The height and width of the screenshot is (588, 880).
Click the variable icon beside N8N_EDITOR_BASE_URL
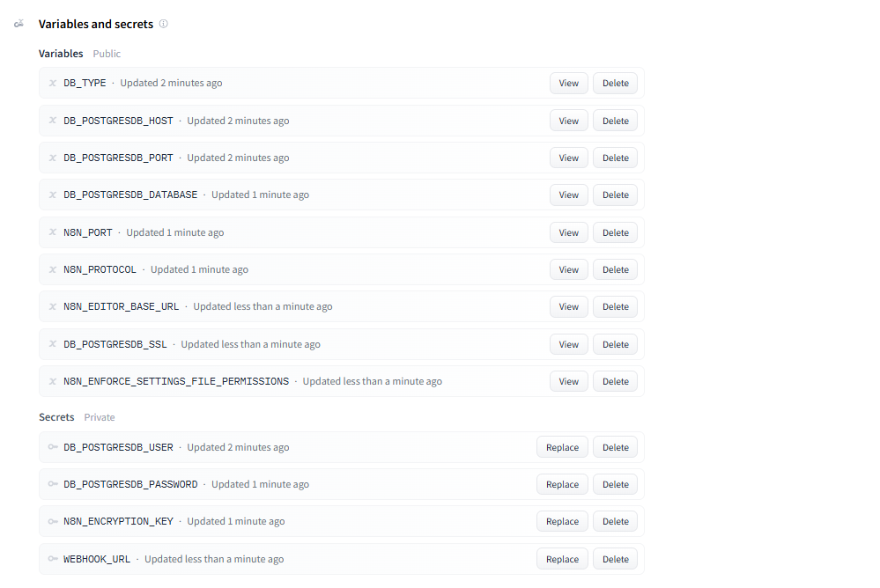tap(52, 306)
